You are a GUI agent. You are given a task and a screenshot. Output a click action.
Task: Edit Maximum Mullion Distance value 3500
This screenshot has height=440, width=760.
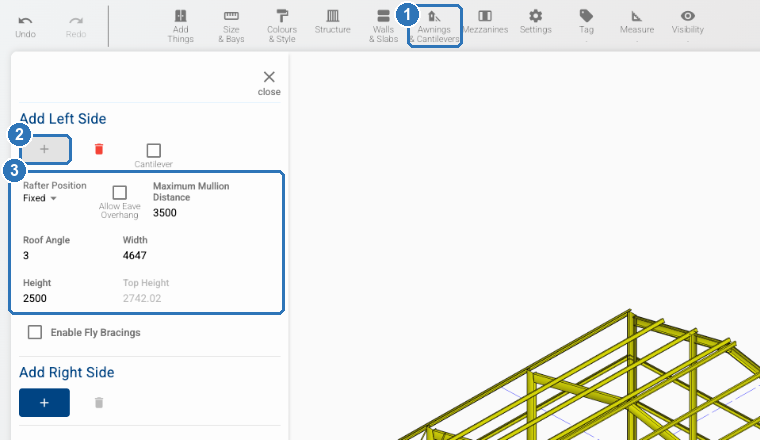pyautogui.click(x=165, y=213)
